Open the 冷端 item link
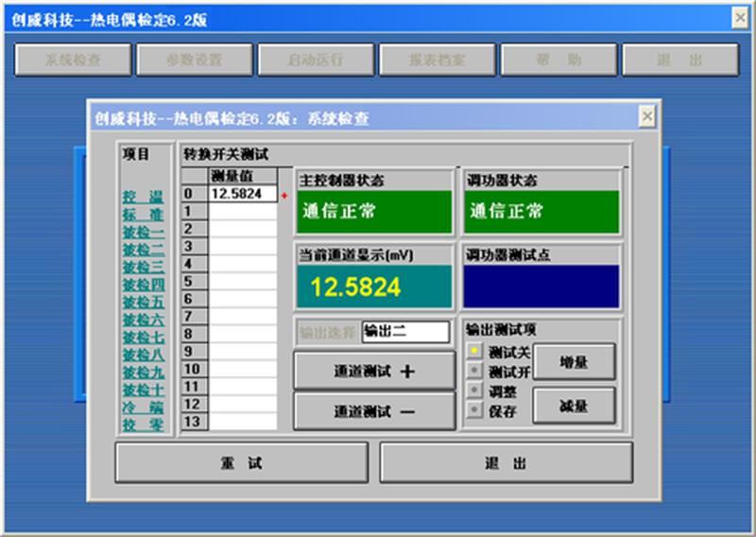Image resolution: width=756 pixels, height=537 pixels. (143, 407)
